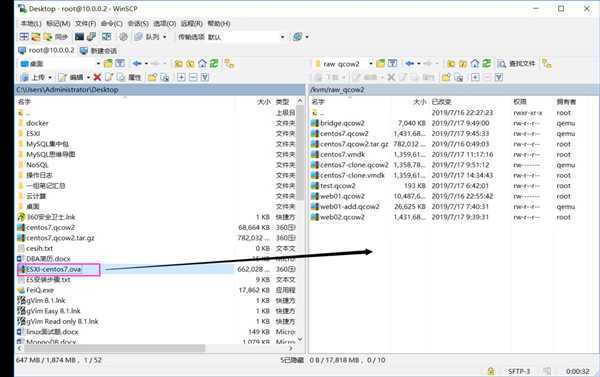
Task: Expand the Queue dropdown arrow
Action: (x=165, y=37)
